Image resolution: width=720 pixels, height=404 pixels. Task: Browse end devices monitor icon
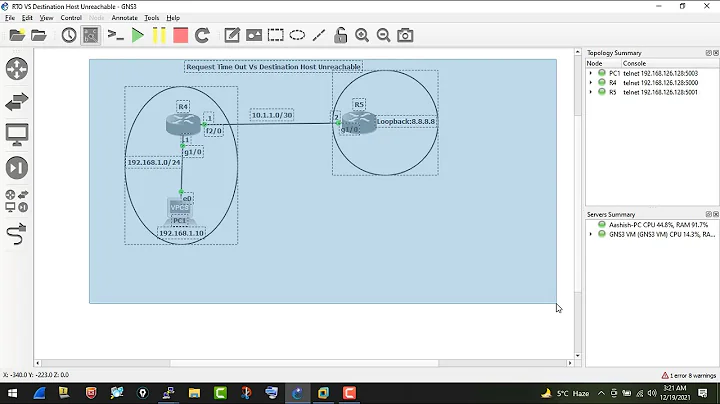click(x=17, y=135)
